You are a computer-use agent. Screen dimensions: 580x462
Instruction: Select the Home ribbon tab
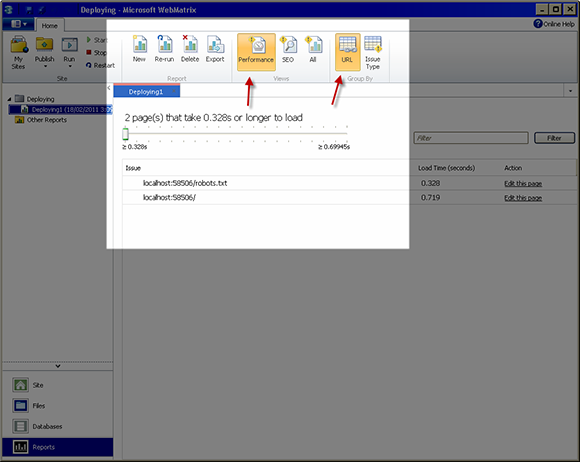50,26
